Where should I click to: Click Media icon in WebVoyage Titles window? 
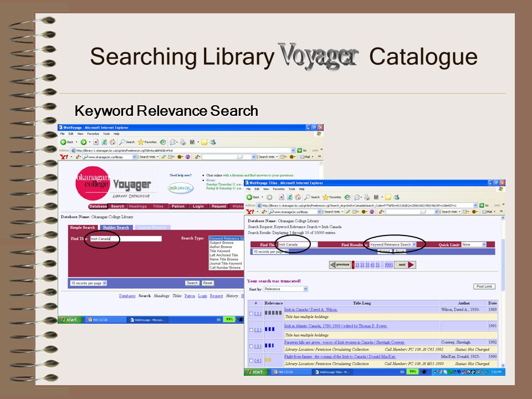[x=347, y=197]
